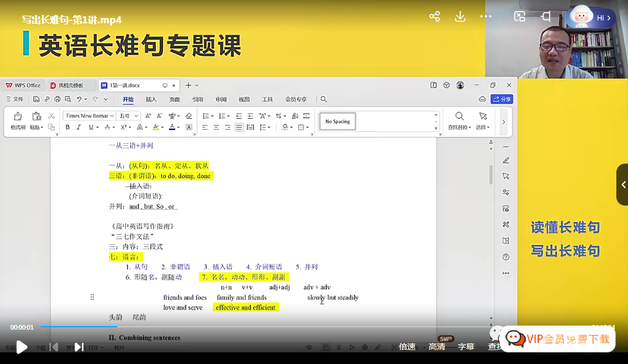Open the 视图 ribbon tab
The image size is (628, 364).
244,100
